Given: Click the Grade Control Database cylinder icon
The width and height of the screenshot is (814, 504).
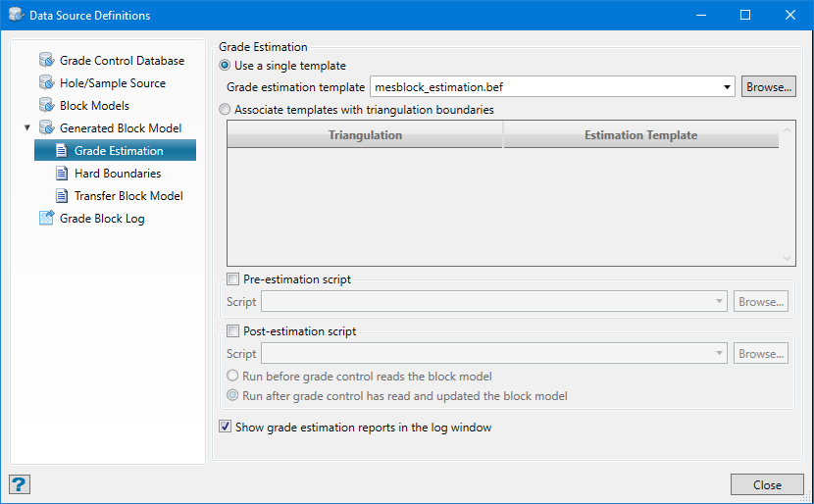Looking at the screenshot, I should (x=46, y=61).
